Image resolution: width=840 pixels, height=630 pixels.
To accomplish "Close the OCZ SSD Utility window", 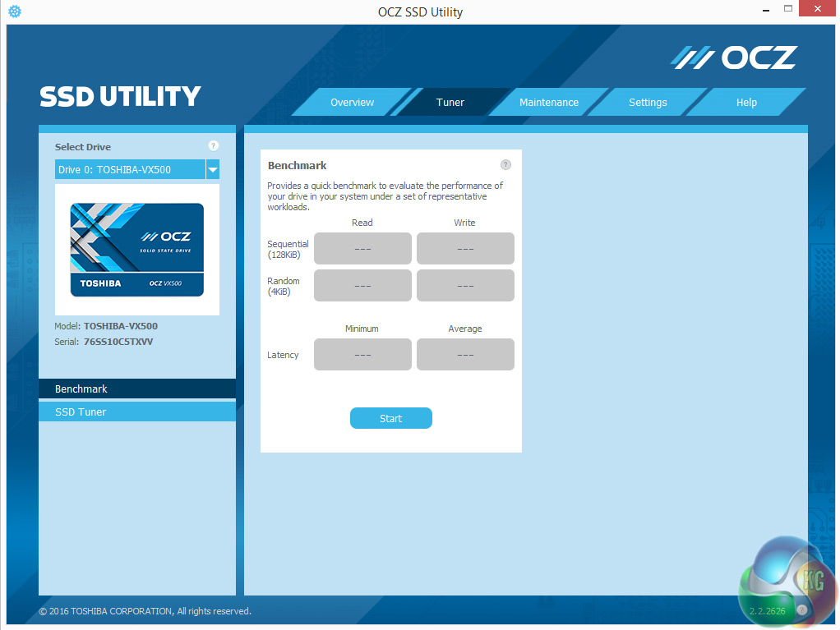I will coord(818,8).
